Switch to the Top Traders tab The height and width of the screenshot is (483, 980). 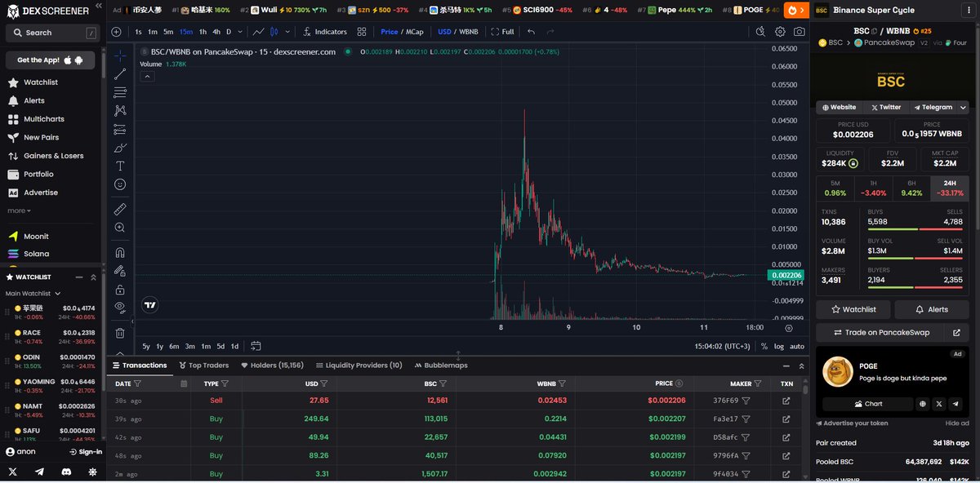tap(203, 366)
